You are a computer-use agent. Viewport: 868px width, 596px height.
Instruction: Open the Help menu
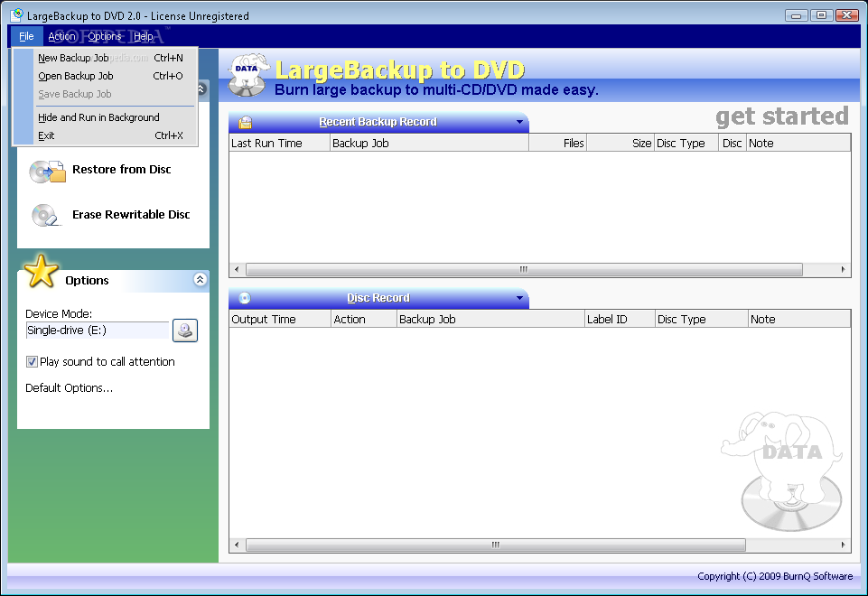pyautogui.click(x=144, y=36)
